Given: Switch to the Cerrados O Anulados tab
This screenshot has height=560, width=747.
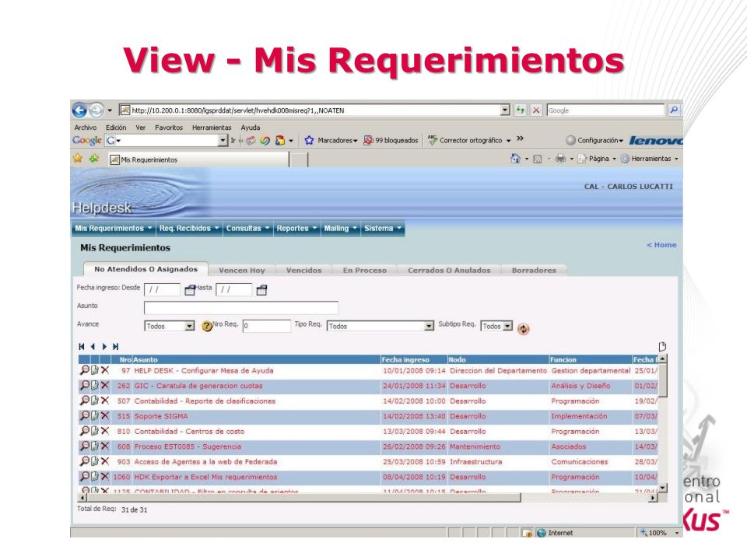Looking at the screenshot, I should pyautogui.click(x=449, y=271).
